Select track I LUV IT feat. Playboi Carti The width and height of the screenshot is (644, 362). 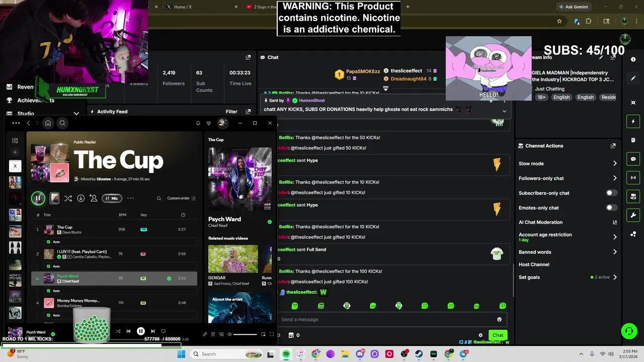pos(114,254)
